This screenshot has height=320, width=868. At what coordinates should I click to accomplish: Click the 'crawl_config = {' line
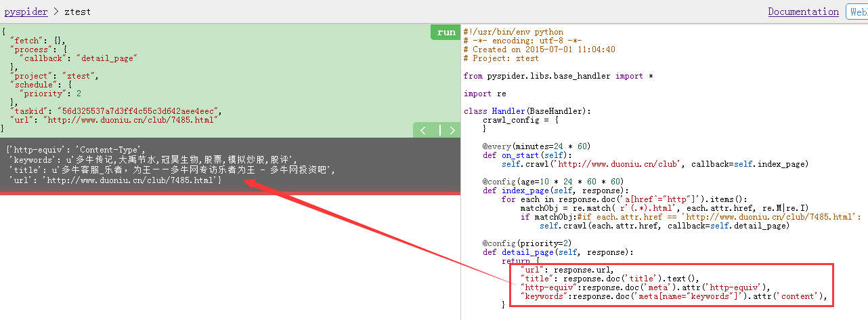point(521,119)
